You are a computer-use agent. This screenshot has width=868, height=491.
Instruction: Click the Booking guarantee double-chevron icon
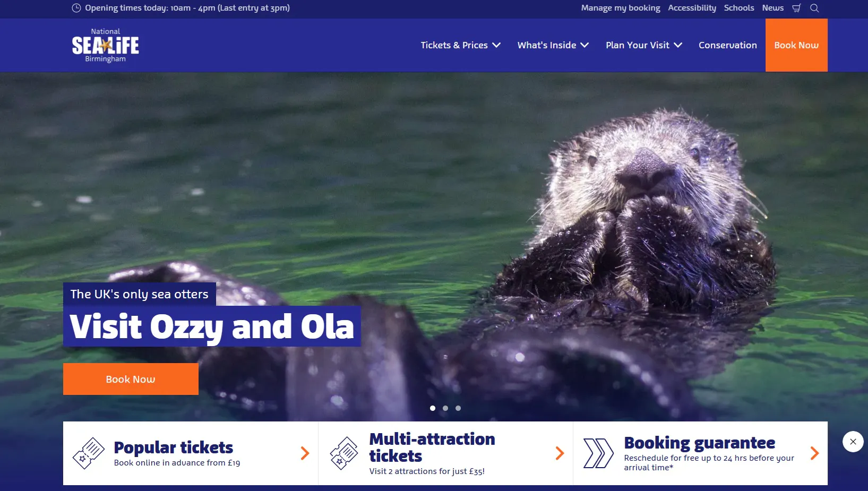(x=598, y=453)
